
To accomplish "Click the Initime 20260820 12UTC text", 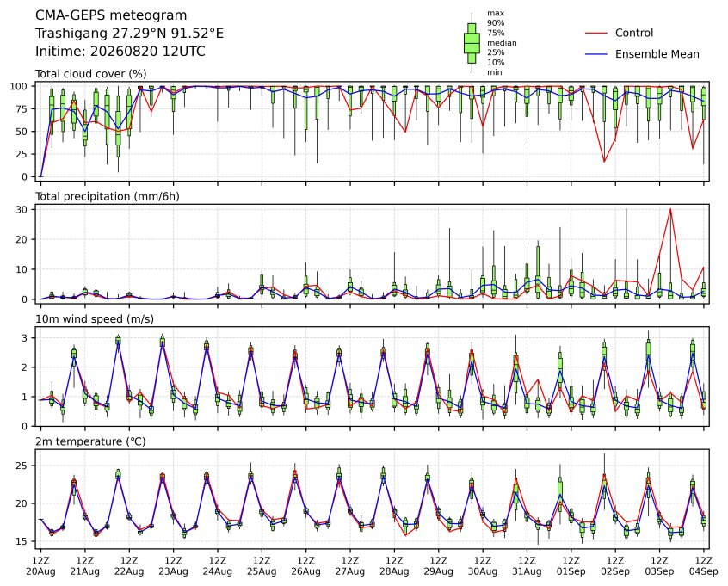I will click(120, 51).
